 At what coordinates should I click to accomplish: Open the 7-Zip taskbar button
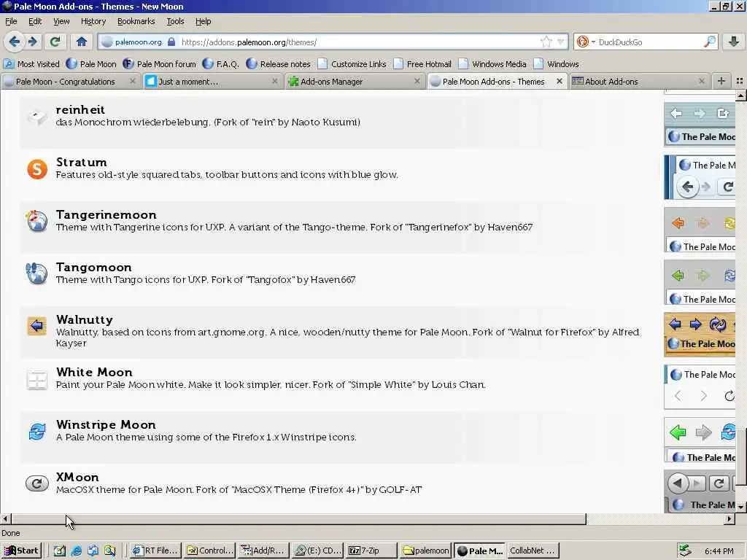[371, 551]
